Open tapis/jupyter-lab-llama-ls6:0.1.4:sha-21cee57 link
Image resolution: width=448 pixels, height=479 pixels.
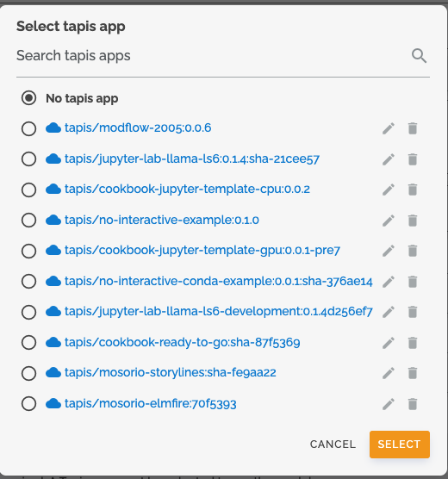192,159
